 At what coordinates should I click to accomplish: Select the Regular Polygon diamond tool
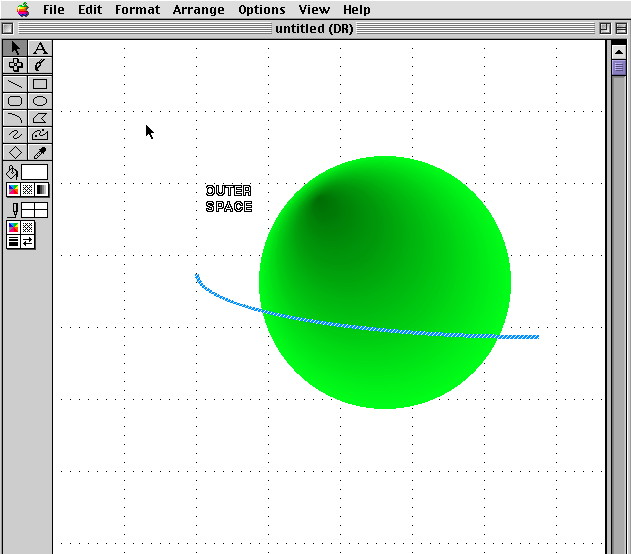(15, 152)
